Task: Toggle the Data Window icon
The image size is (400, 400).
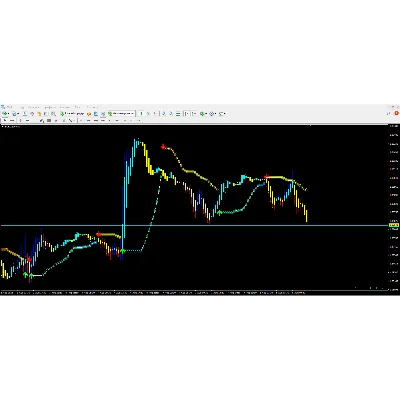Action: point(32,114)
